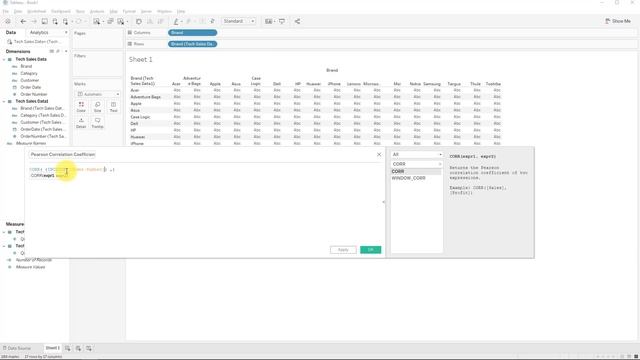Select the Order Number dimension field
Viewport: 640px width, 360px height.
point(34,94)
